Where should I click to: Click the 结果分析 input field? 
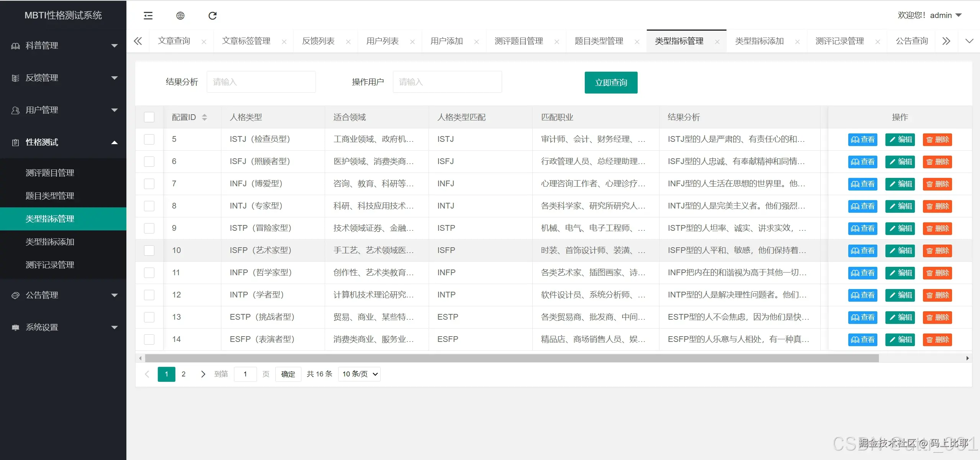pos(261,82)
